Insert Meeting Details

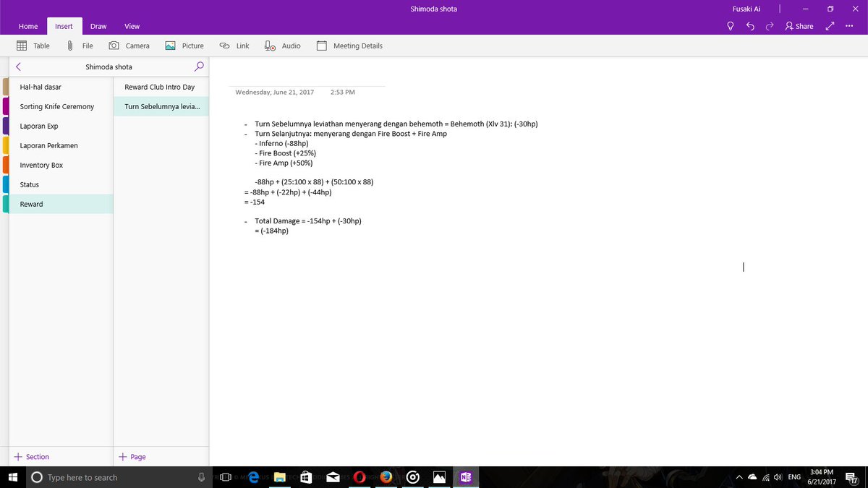click(349, 46)
